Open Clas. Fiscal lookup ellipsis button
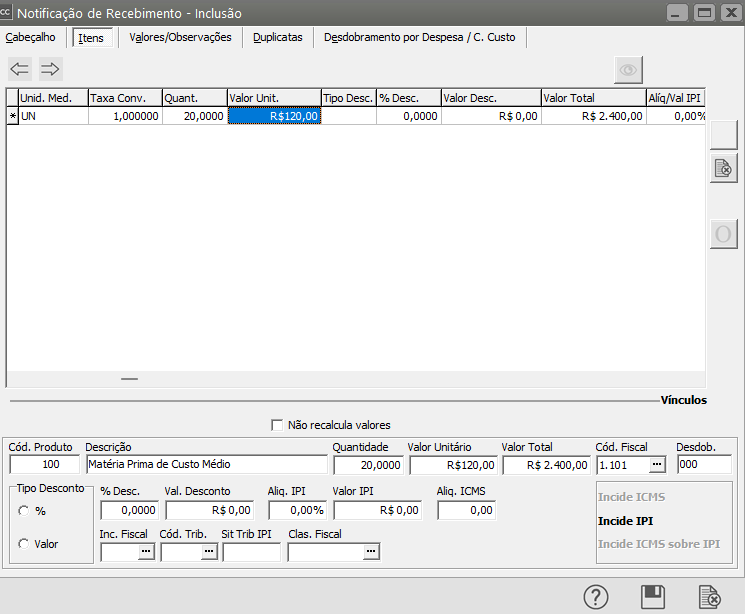This screenshot has height=614, width=745. point(371,551)
